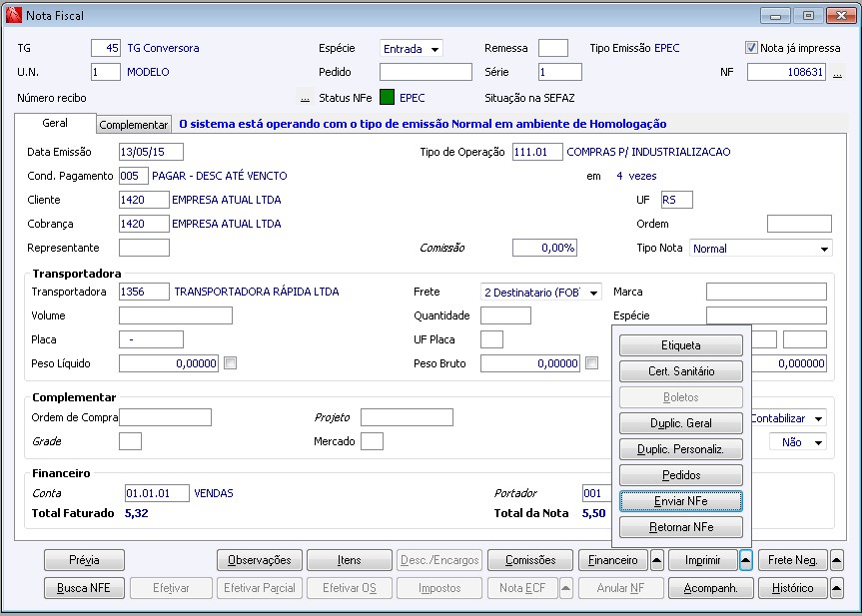Open the Observações button
862x616 pixels.
click(x=259, y=560)
